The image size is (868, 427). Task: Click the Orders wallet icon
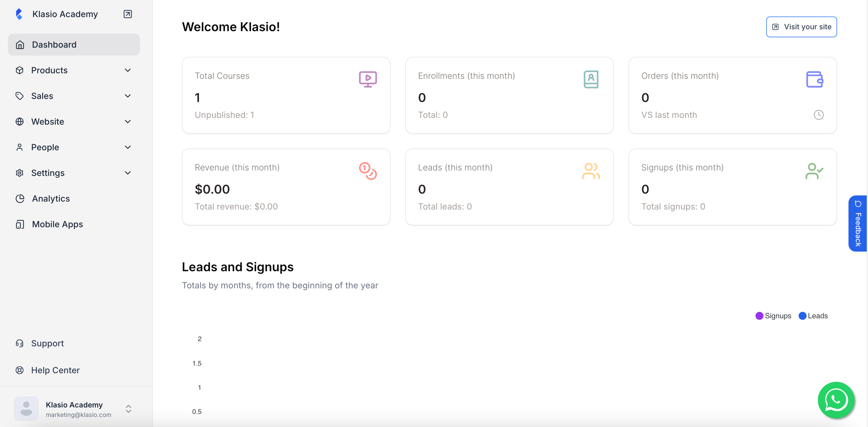click(x=814, y=79)
